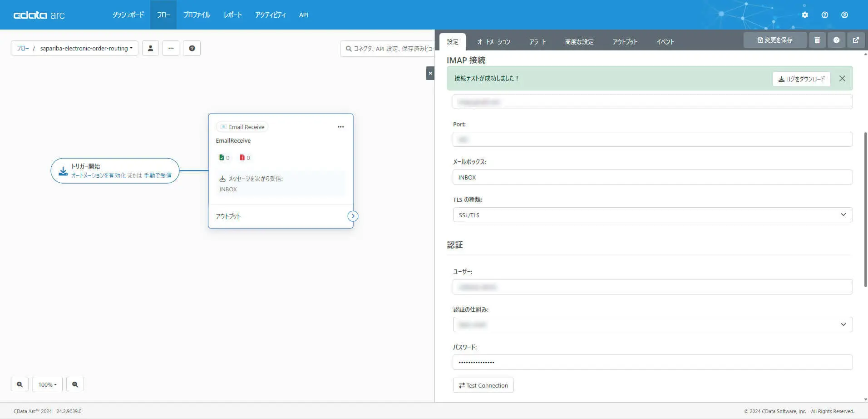Viewport: 868px width, 419px height.
Task: Switch to the イベント tab
Action: (665, 42)
